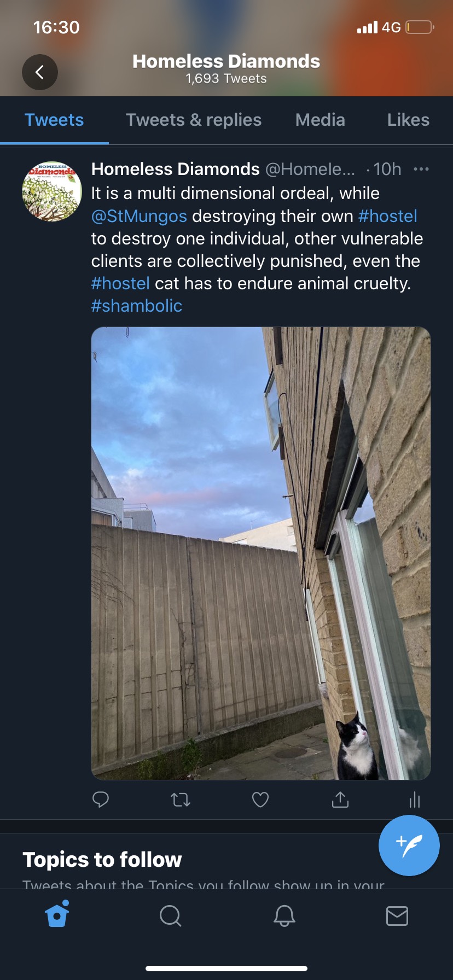Select the Tweets tab

click(54, 120)
